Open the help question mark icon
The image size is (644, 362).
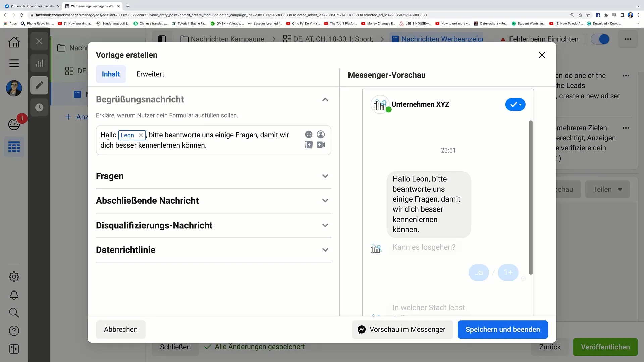coord(14,331)
